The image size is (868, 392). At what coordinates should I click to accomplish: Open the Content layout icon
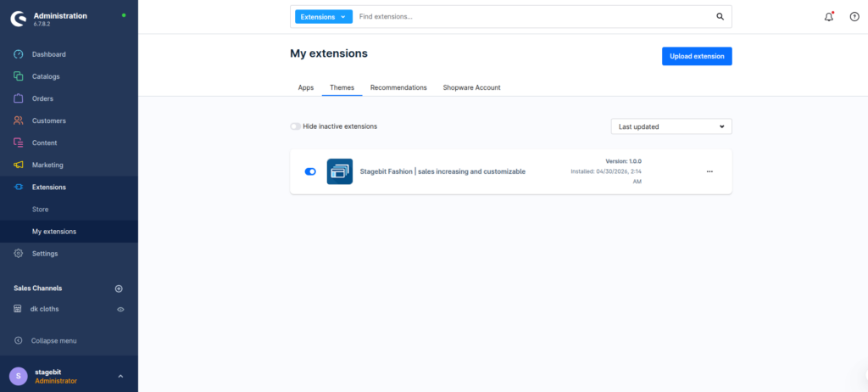click(x=19, y=143)
